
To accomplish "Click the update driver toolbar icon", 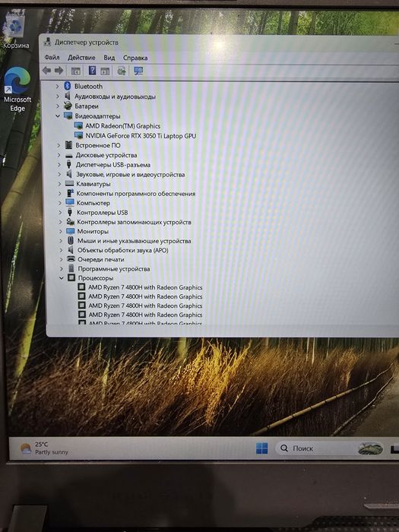I will (x=122, y=71).
